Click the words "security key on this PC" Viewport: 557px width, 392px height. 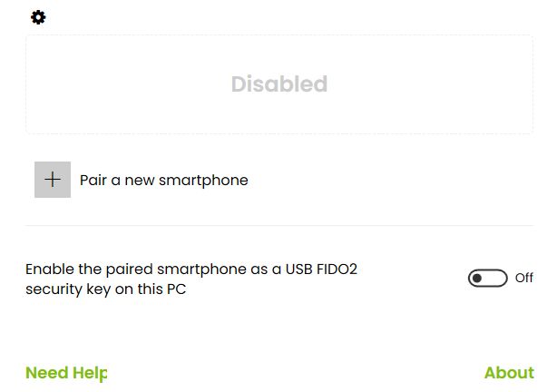tap(106, 289)
